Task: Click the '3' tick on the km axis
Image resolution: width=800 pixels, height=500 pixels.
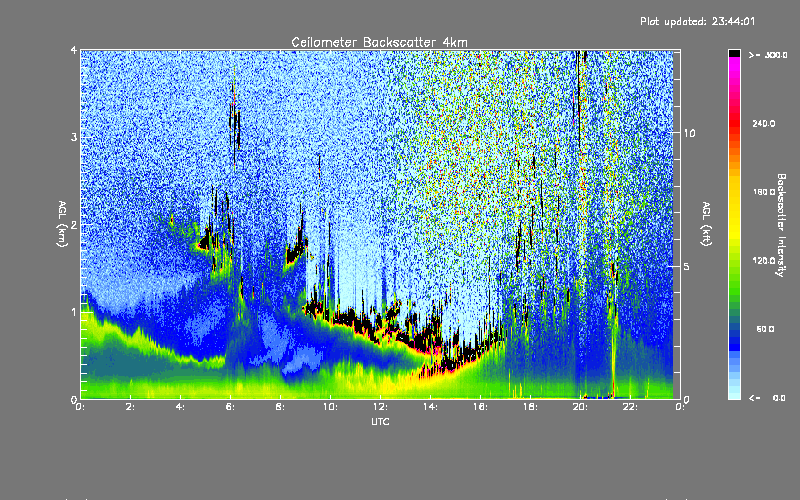Action: coord(74,138)
